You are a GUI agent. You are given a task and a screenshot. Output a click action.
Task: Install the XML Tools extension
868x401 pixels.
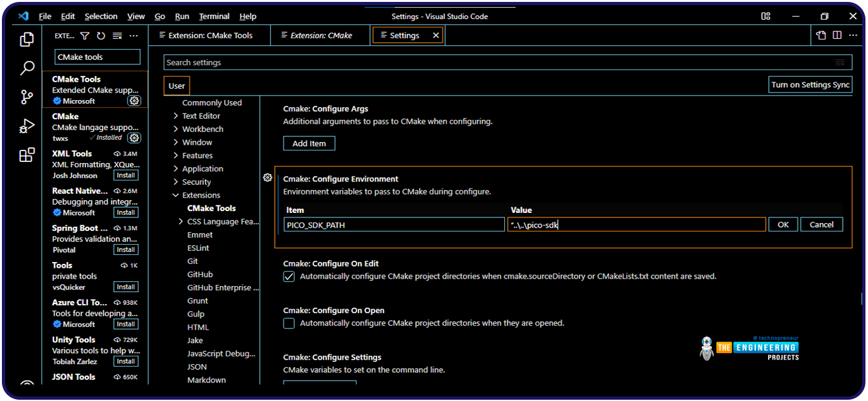click(x=125, y=175)
